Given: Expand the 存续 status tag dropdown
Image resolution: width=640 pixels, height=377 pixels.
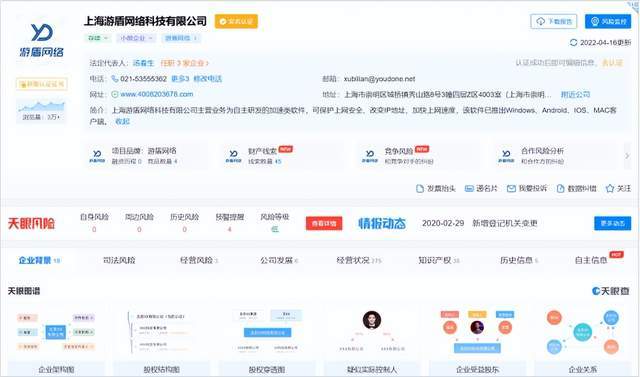Looking at the screenshot, I should coord(98,38).
